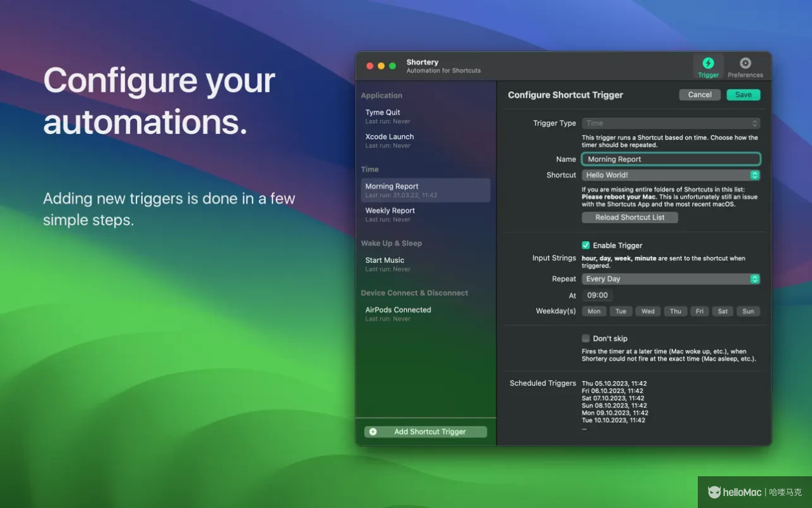Click the Save button
Screen dimensions: 812x508
pyautogui.click(x=743, y=95)
